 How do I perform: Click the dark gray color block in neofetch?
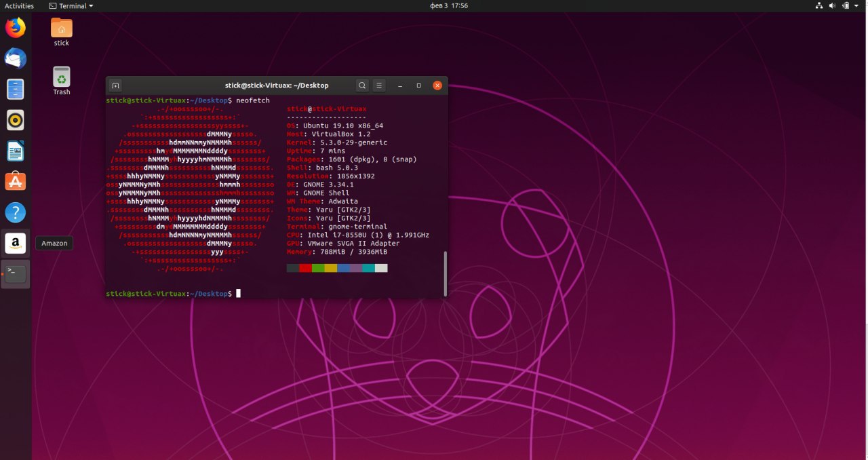click(x=293, y=268)
